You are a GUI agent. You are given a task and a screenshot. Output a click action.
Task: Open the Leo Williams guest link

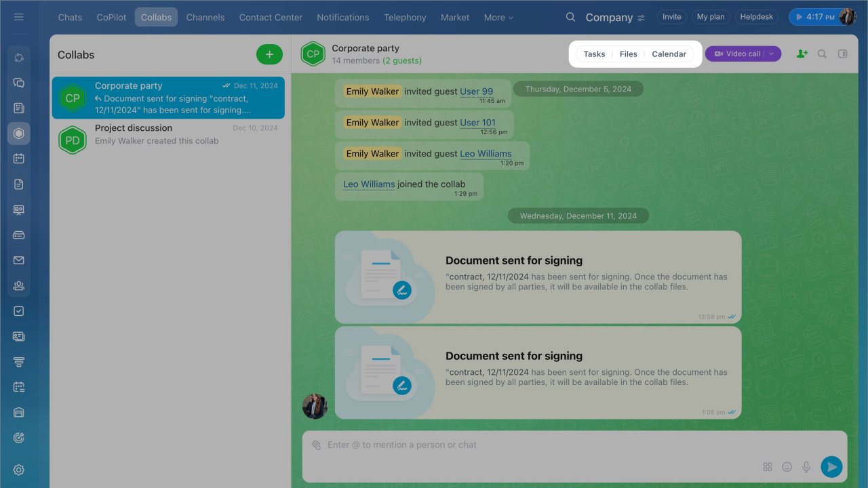(486, 154)
